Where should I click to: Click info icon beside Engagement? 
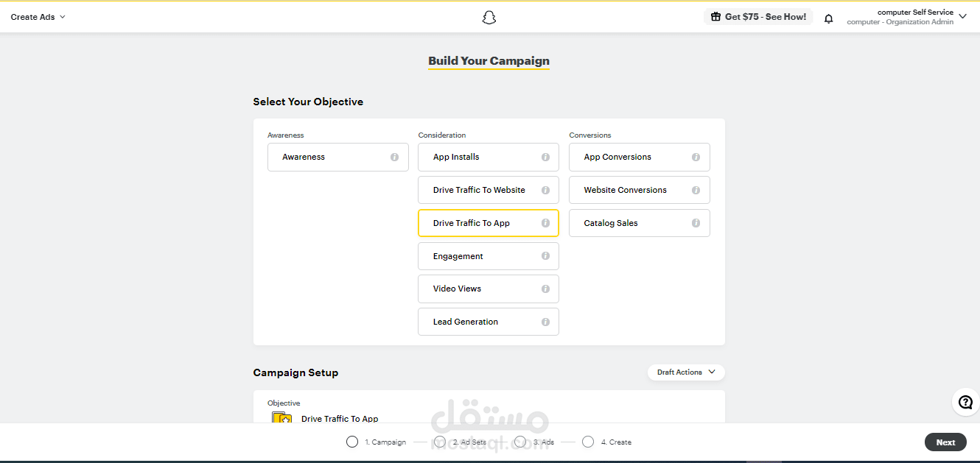(x=545, y=256)
